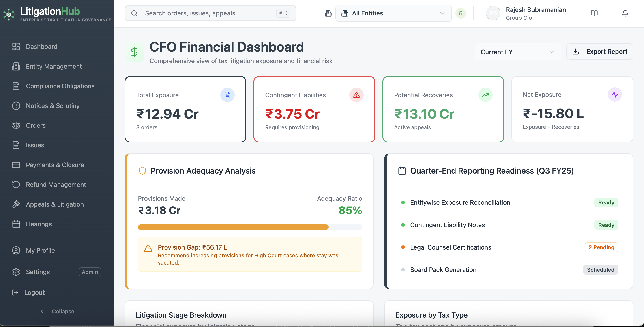Click the Issues file icon

click(16, 145)
